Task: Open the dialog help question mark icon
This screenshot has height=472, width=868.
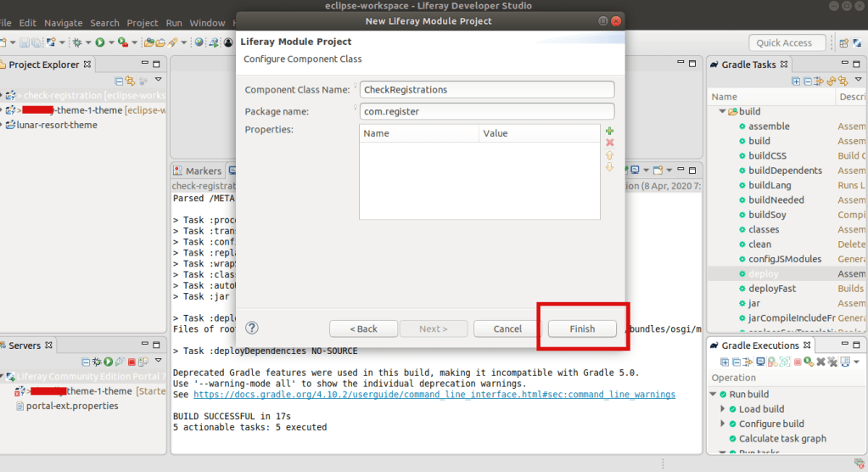Action: pyautogui.click(x=251, y=328)
